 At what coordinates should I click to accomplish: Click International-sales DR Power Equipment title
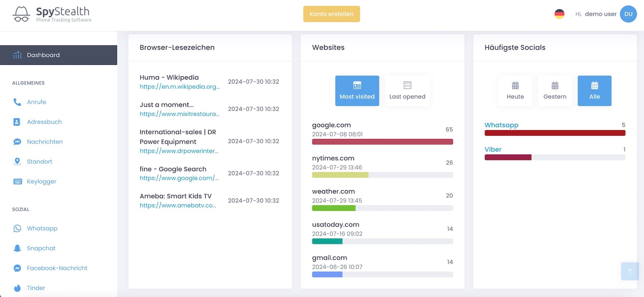(178, 137)
